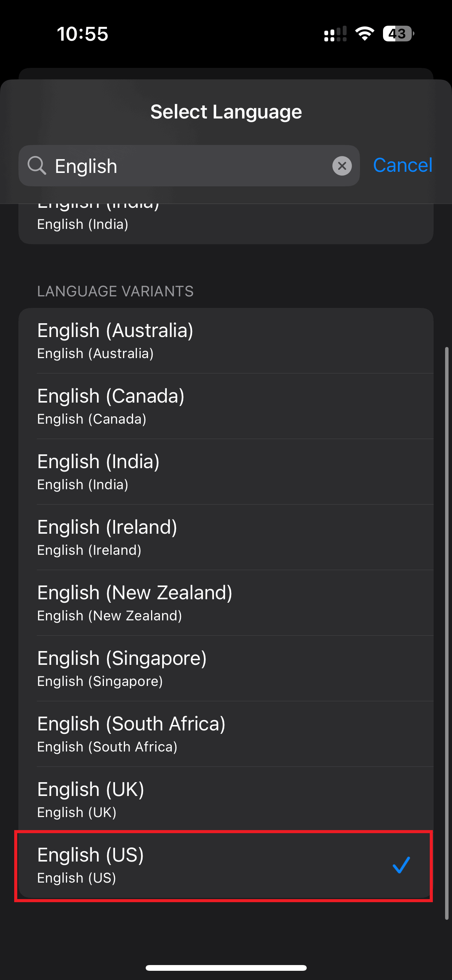Tap the cellular signal bars

pos(335,34)
